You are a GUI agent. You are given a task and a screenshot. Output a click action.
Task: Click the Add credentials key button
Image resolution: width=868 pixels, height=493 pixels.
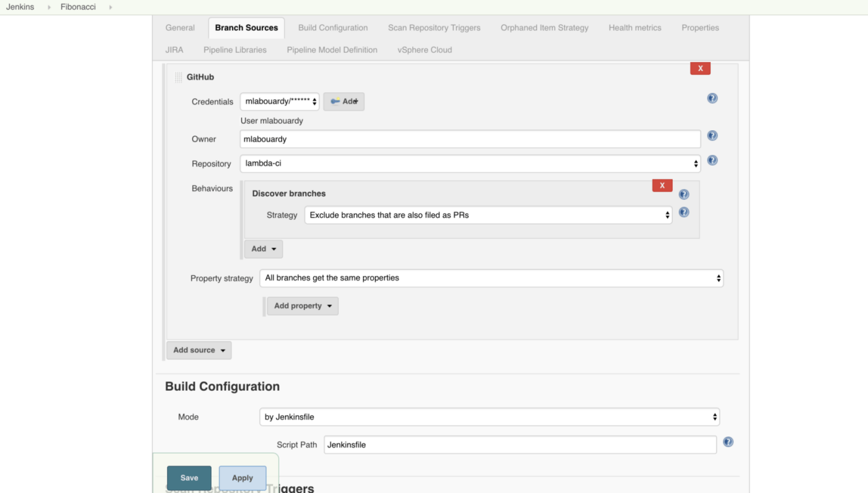(344, 101)
